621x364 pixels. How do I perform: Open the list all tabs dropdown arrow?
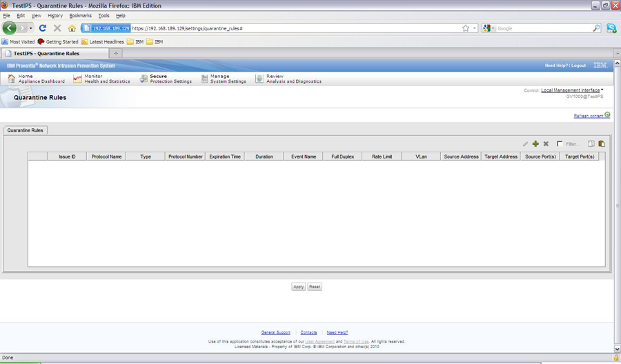coord(617,53)
